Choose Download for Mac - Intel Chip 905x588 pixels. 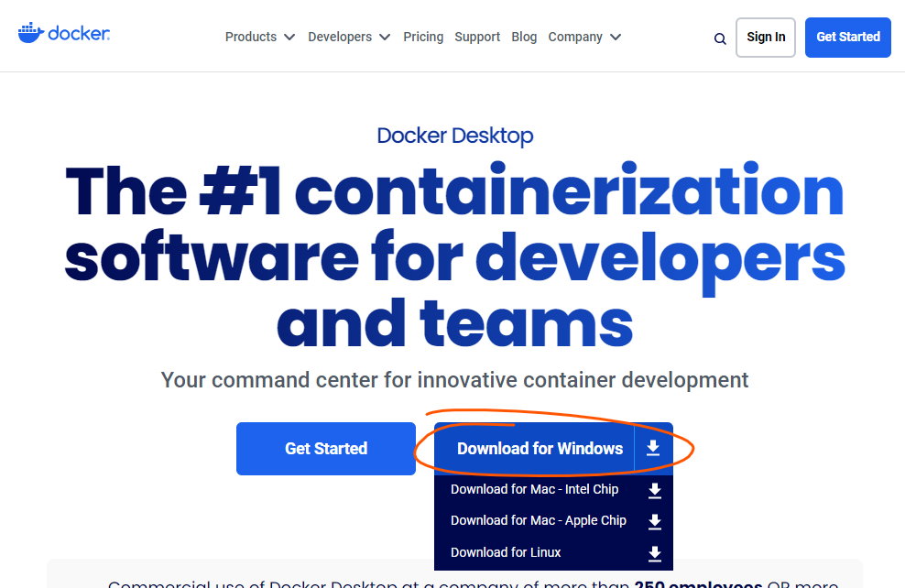tap(534, 489)
